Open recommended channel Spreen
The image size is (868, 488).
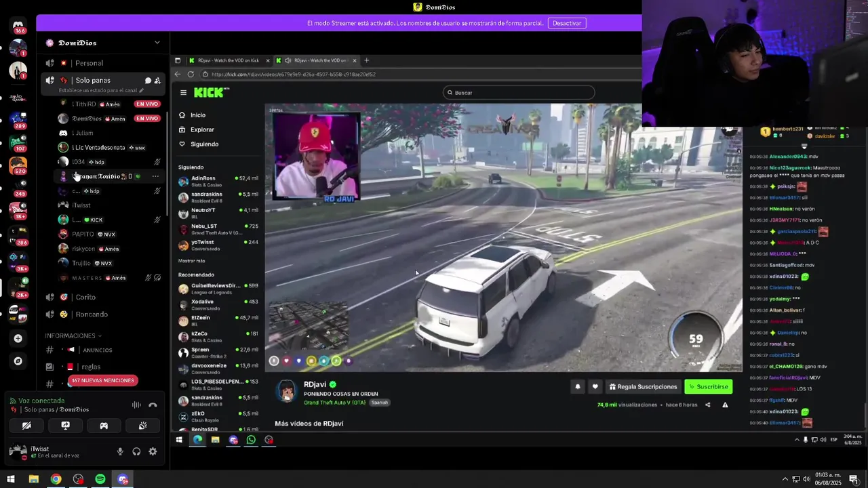218,352
